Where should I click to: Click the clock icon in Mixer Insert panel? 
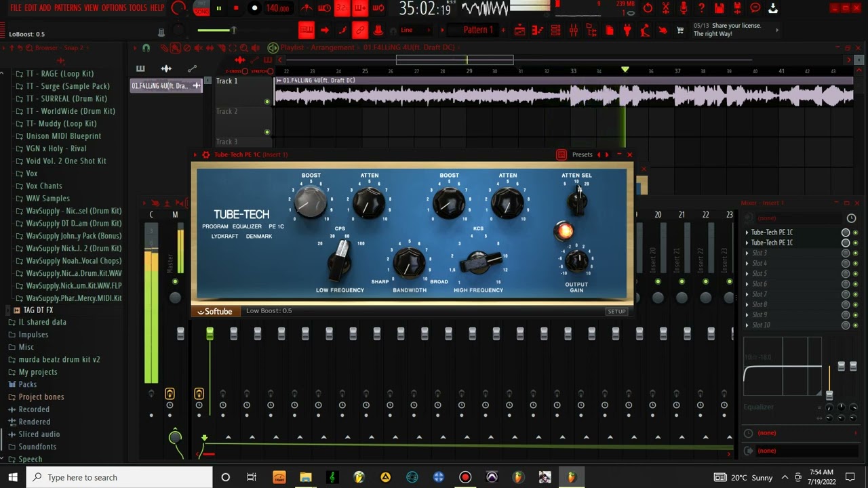click(x=851, y=218)
